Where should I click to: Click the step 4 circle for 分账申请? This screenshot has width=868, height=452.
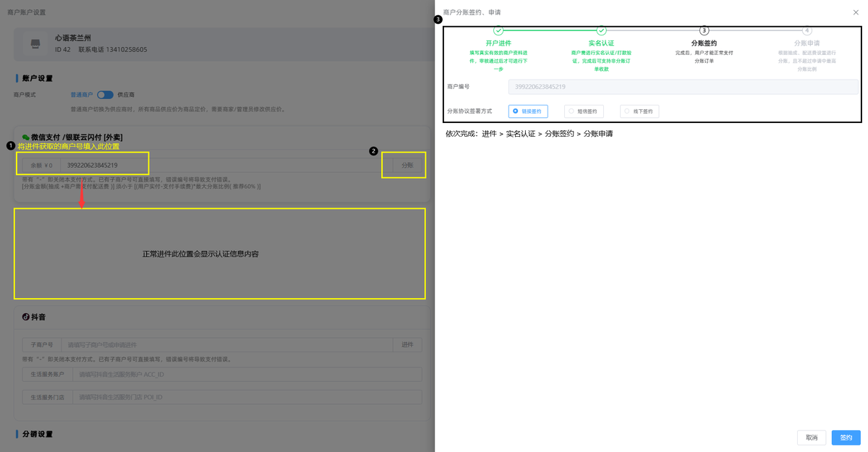pyautogui.click(x=807, y=30)
